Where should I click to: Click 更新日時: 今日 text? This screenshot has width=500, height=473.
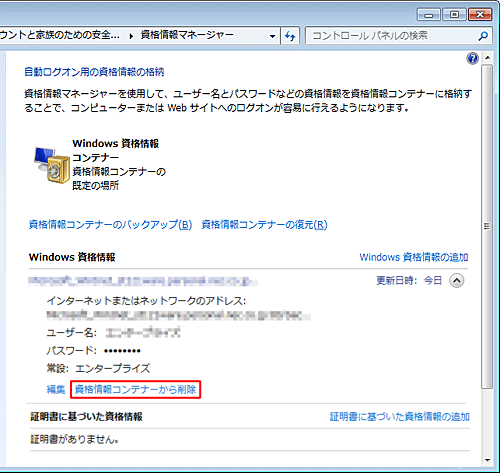(409, 281)
